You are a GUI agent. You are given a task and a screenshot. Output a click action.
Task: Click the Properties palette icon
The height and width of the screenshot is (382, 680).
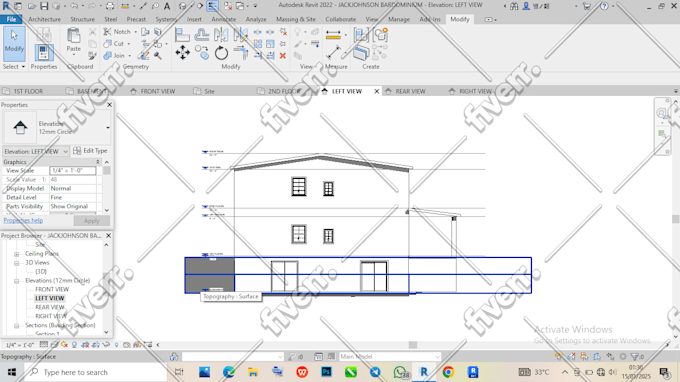43,52
